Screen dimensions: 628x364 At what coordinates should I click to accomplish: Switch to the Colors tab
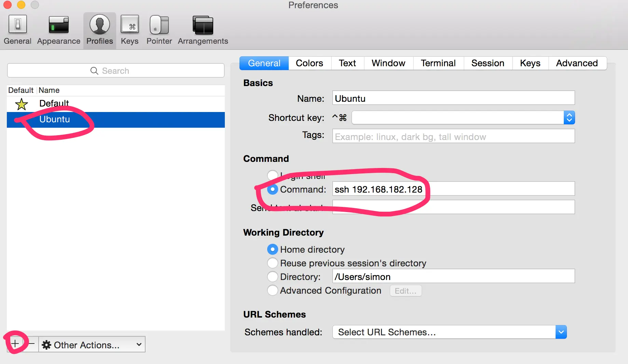pos(310,63)
